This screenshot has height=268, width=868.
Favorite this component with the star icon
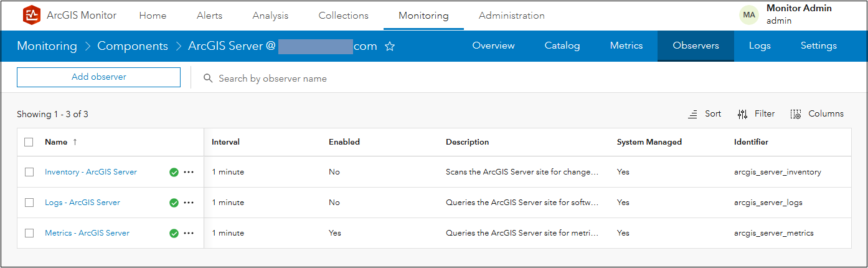pos(390,46)
